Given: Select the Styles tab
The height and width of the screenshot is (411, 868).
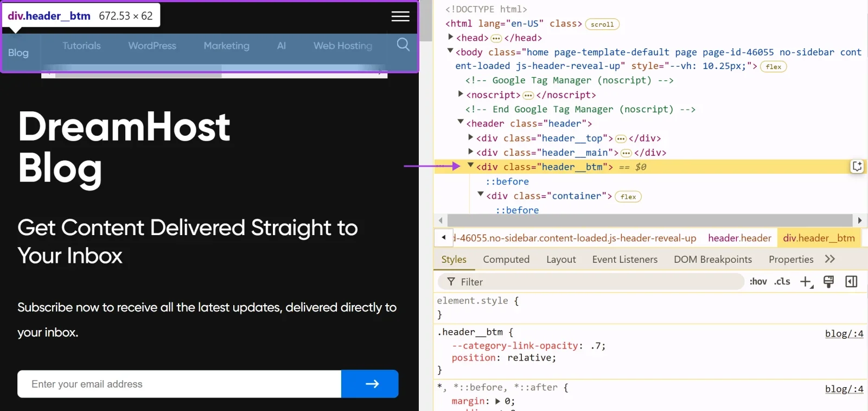Looking at the screenshot, I should (x=454, y=260).
